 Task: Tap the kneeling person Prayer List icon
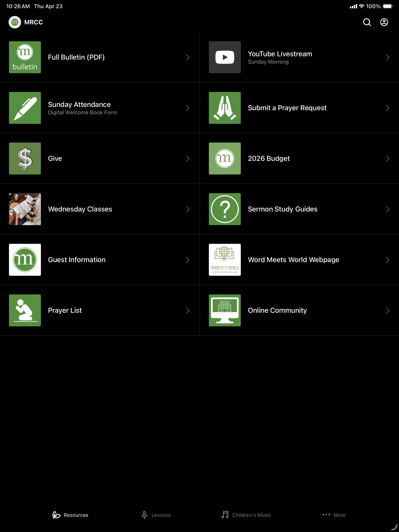(x=25, y=310)
